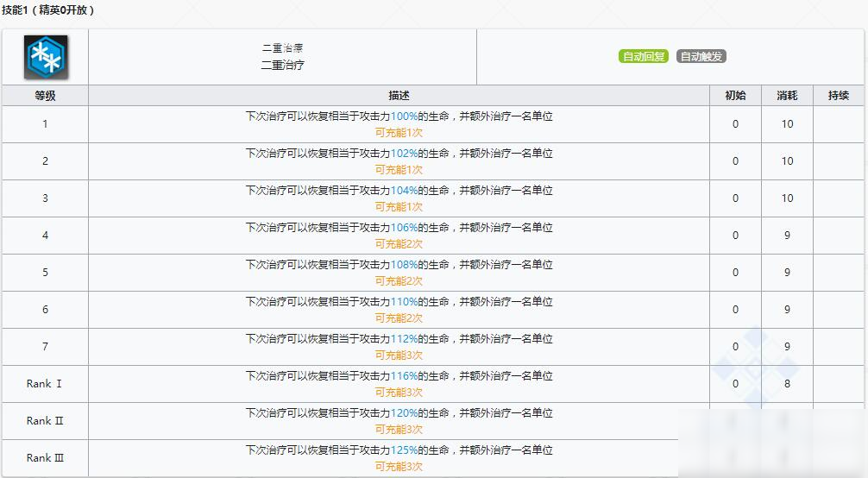Click the blue snowflake skill icon
The width and height of the screenshot is (868, 478).
(x=46, y=57)
